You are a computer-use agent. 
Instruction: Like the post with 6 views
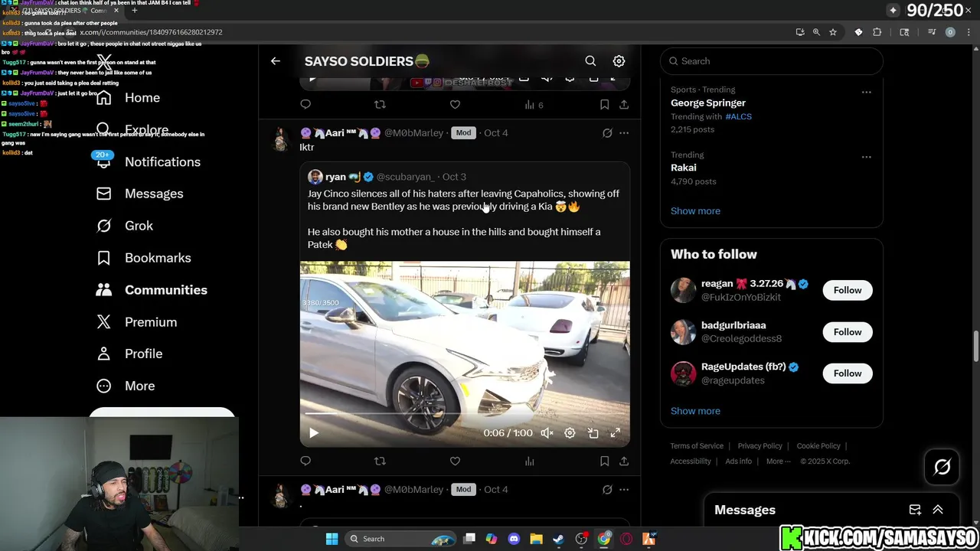[x=455, y=105]
